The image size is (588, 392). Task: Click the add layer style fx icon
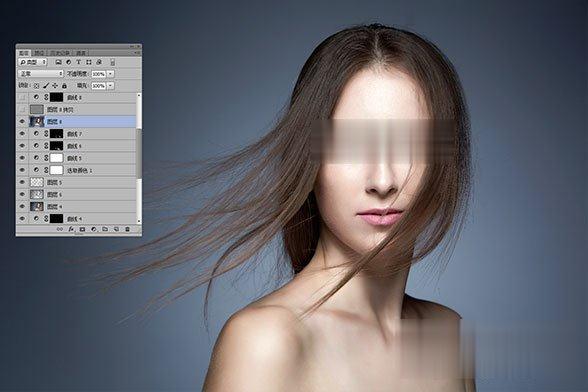point(71,229)
